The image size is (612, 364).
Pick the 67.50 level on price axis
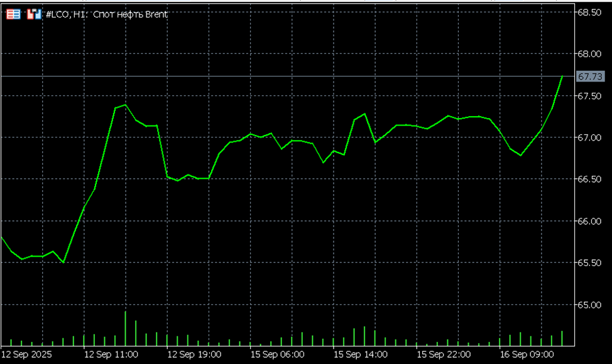(x=589, y=96)
